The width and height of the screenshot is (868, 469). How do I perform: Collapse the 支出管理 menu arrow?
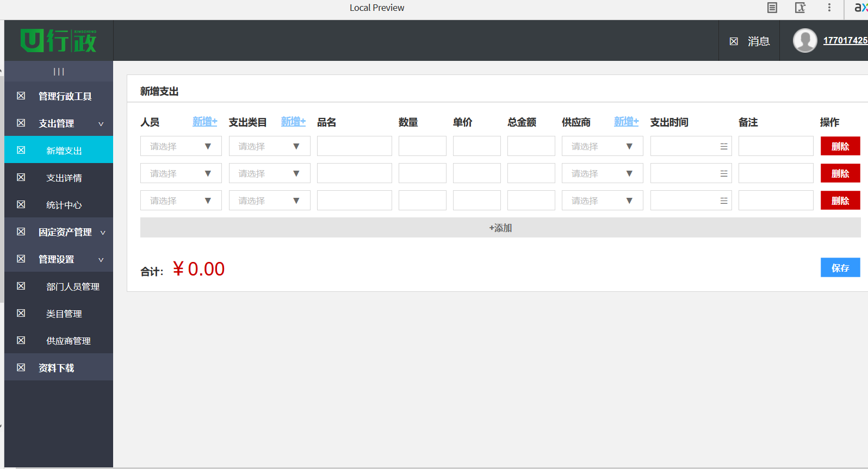[x=101, y=124]
